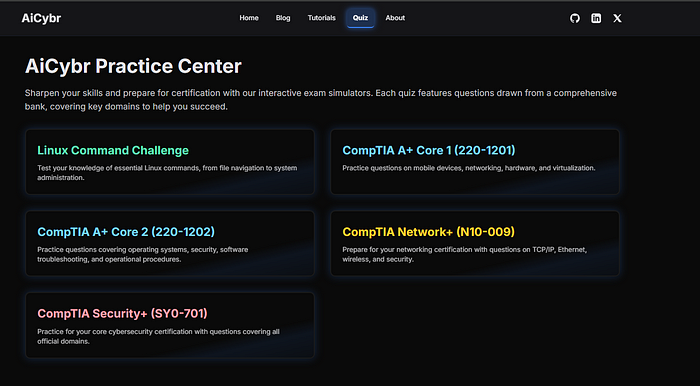
Task: Go to the Home nav item
Action: (249, 18)
